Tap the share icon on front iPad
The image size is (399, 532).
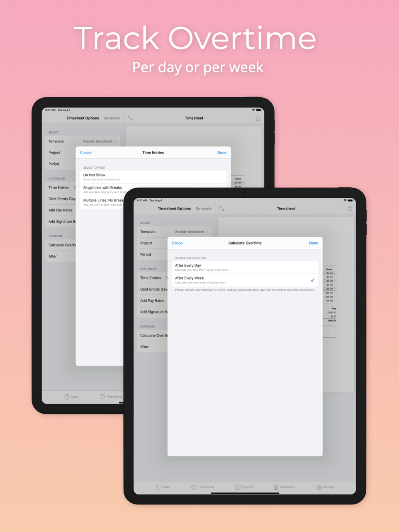coord(350,209)
